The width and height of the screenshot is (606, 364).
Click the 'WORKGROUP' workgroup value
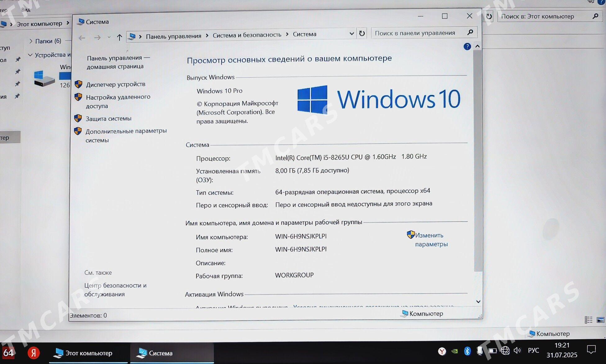pos(294,275)
